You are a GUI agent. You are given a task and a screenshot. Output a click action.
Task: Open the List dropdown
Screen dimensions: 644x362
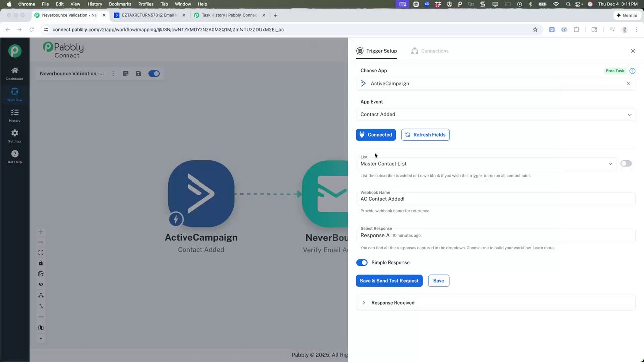pos(486,164)
